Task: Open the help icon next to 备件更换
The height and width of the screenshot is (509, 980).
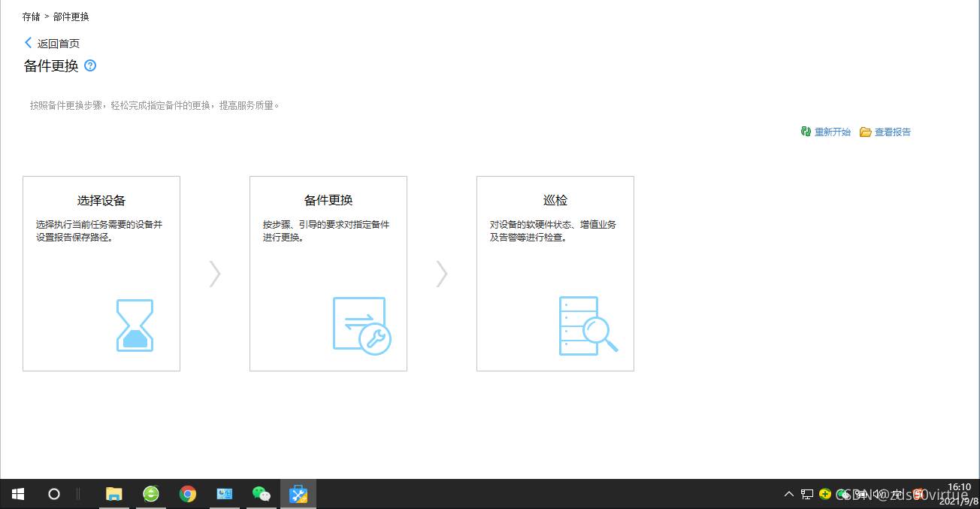Action: click(x=90, y=65)
